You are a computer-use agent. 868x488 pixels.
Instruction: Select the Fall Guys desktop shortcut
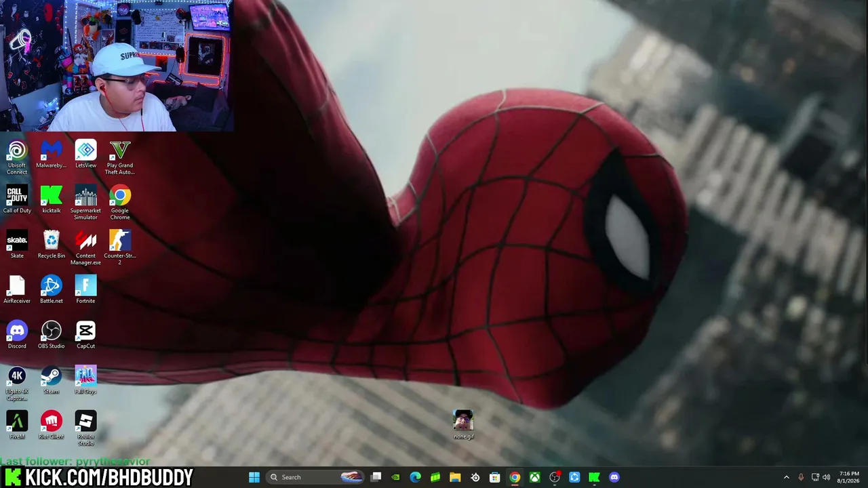[x=85, y=381]
